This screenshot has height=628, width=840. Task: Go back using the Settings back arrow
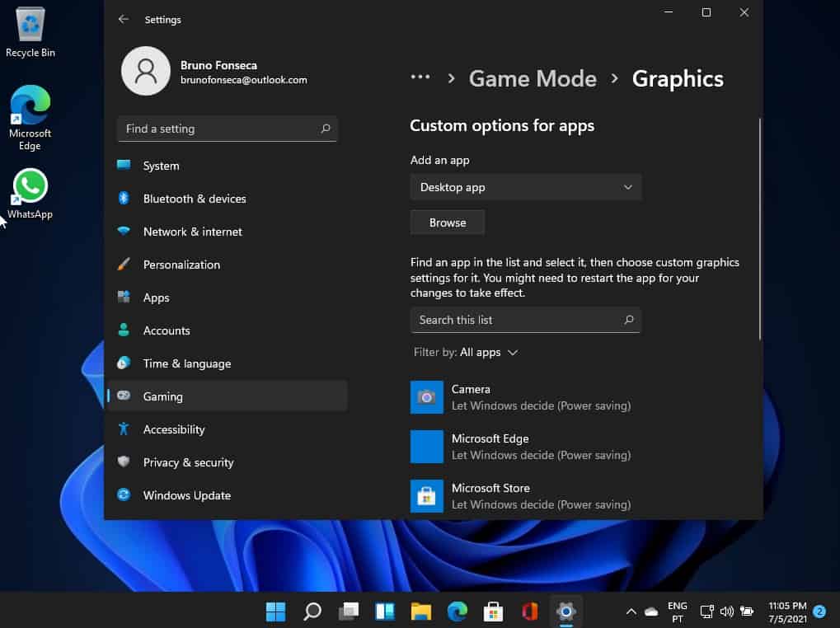tap(123, 19)
